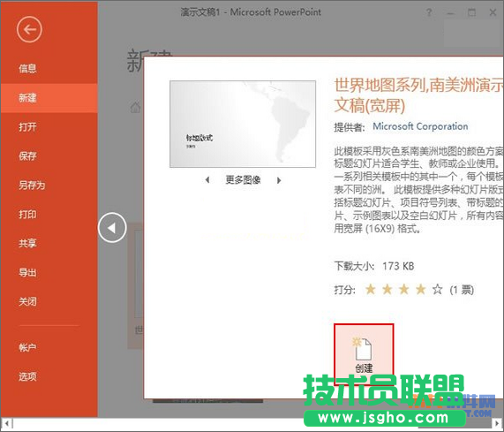Image resolution: width=504 pixels, height=432 pixels.
Task: Open the 打开 menu item
Action: [x=27, y=127]
